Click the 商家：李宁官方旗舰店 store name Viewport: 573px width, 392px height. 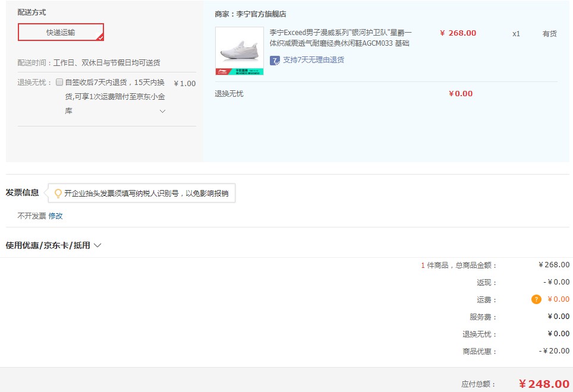coord(250,14)
